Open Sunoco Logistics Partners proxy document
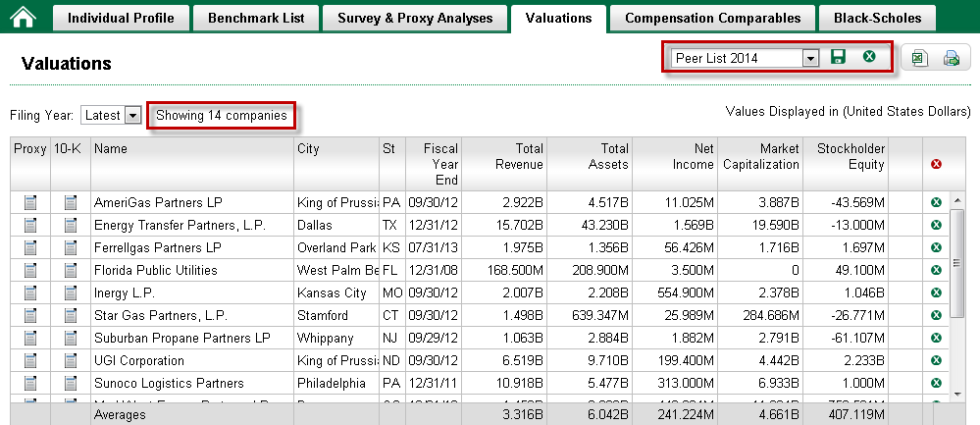The image size is (980, 425). coord(30,383)
